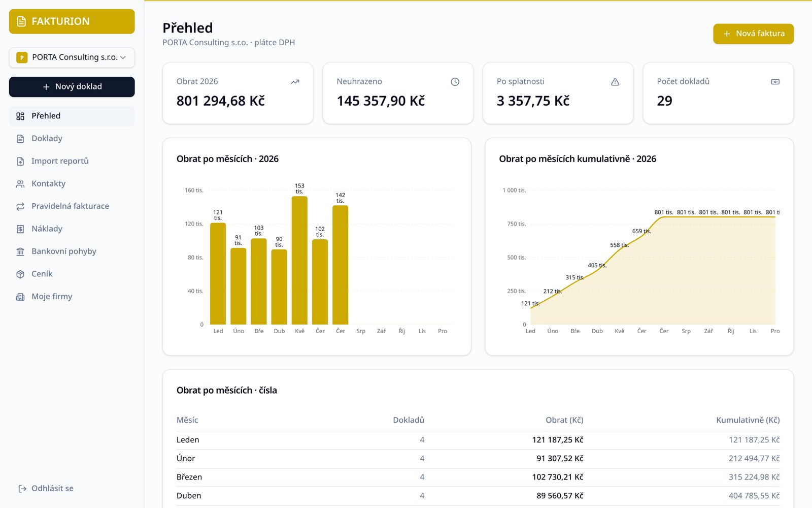Click the clock icon on Neuhrazeno card
Screen dimensions: 812x508
(455, 82)
